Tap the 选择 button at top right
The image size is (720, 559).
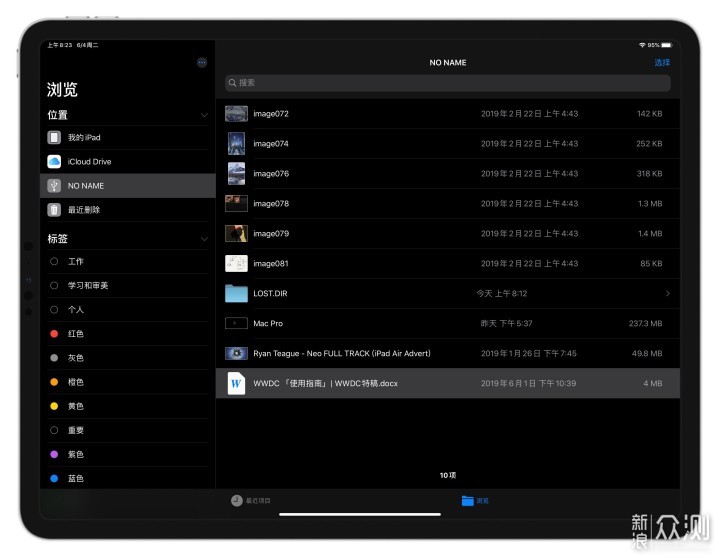[x=662, y=63]
